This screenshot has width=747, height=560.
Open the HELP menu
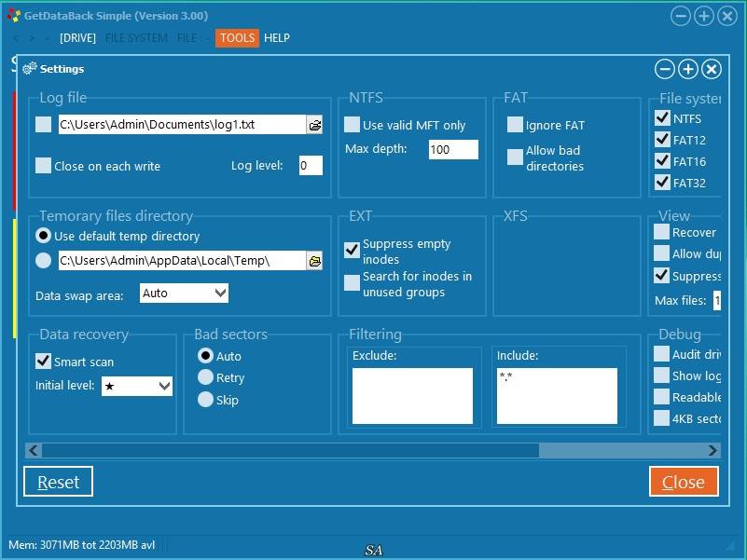pos(277,38)
